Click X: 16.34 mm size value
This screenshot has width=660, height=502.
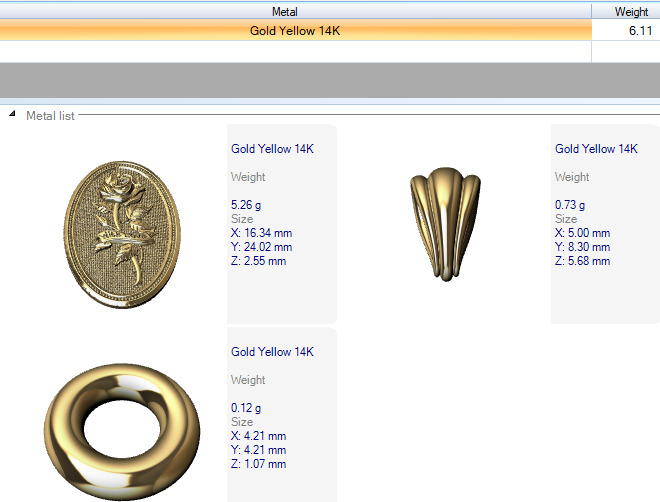pyautogui.click(x=261, y=233)
